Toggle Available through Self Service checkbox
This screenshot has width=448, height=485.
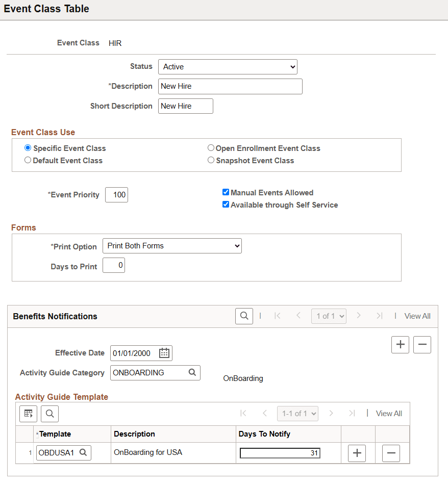(226, 205)
